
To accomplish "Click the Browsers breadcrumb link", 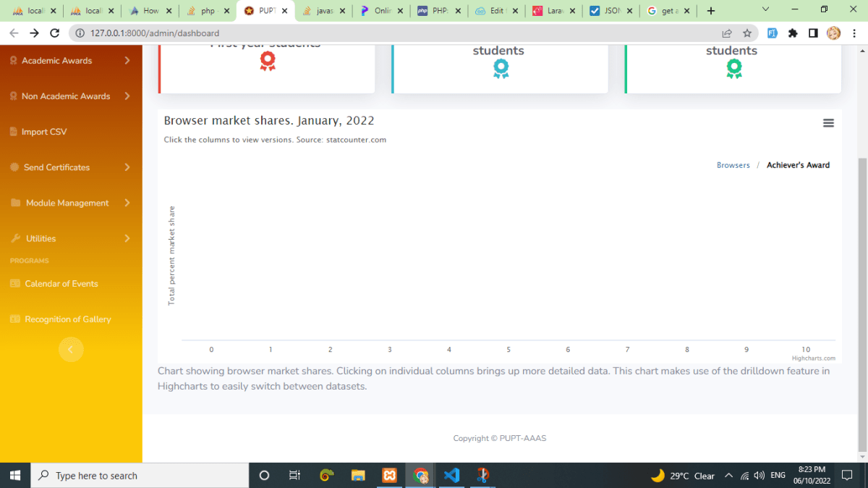I will [x=733, y=165].
